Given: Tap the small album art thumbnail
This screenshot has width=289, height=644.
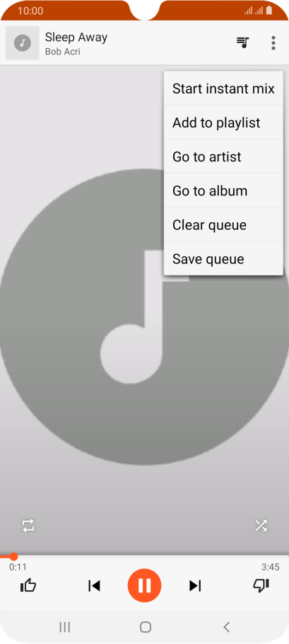Looking at the screenshot, I should click(23, 42).
